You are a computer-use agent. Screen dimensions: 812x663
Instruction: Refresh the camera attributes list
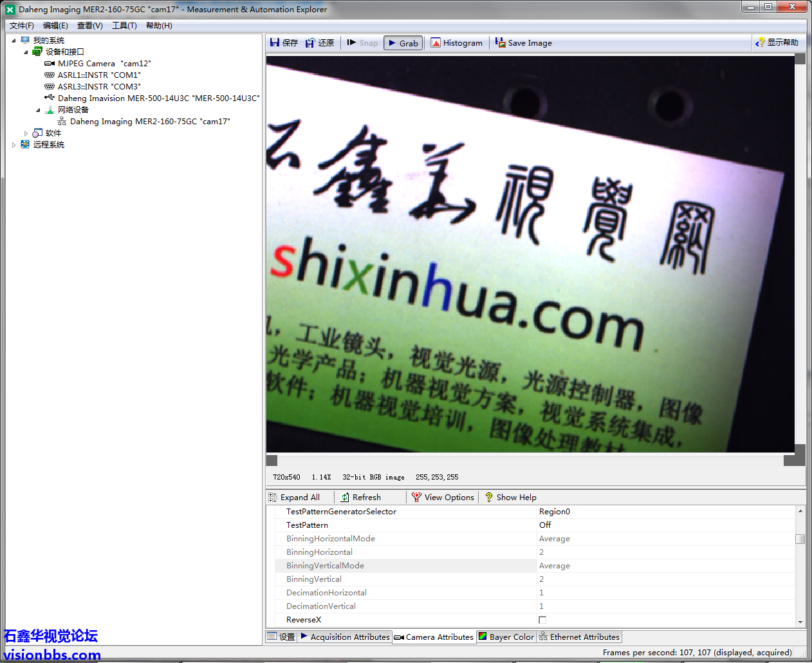coord(361,498)
